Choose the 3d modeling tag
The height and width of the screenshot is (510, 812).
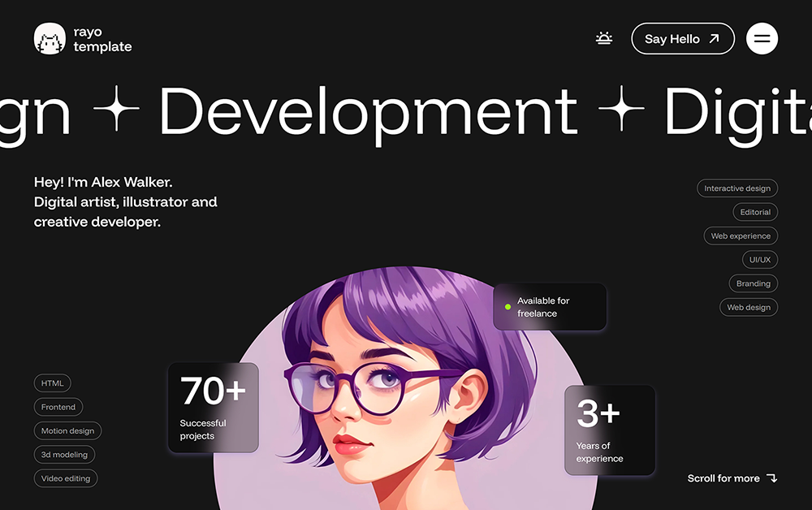point(64,455)
